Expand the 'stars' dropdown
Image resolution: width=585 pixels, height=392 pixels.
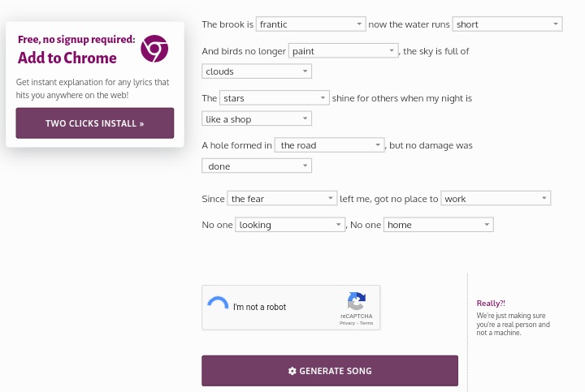(275, 98)
